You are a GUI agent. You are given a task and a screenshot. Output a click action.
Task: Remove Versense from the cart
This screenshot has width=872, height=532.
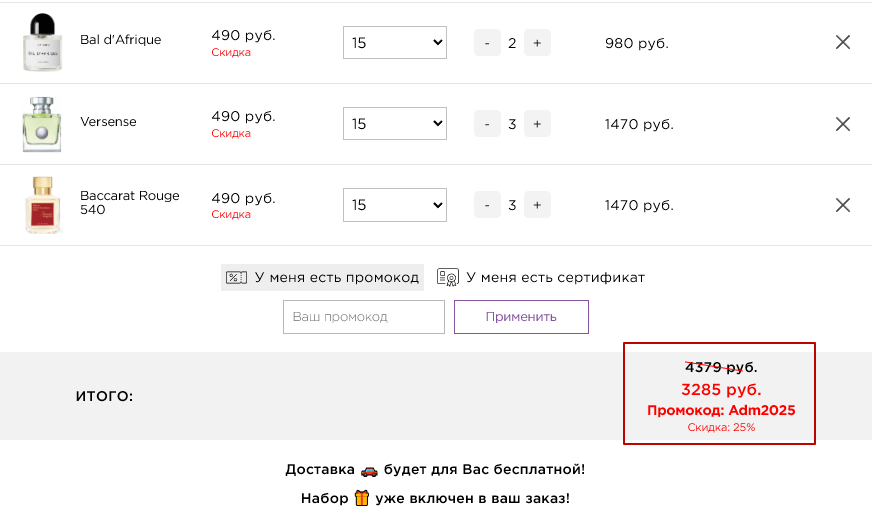point(843,124)
